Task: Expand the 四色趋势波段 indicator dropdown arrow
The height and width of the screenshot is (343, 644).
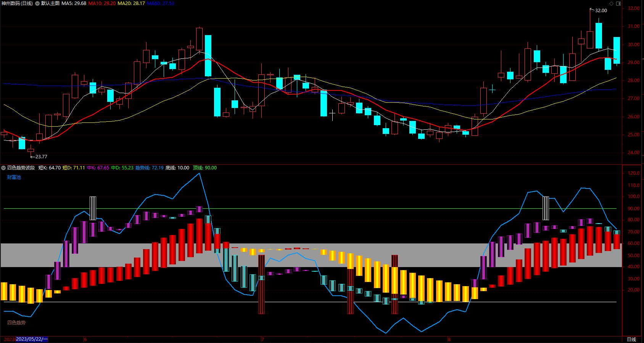Action: (3, 168)
